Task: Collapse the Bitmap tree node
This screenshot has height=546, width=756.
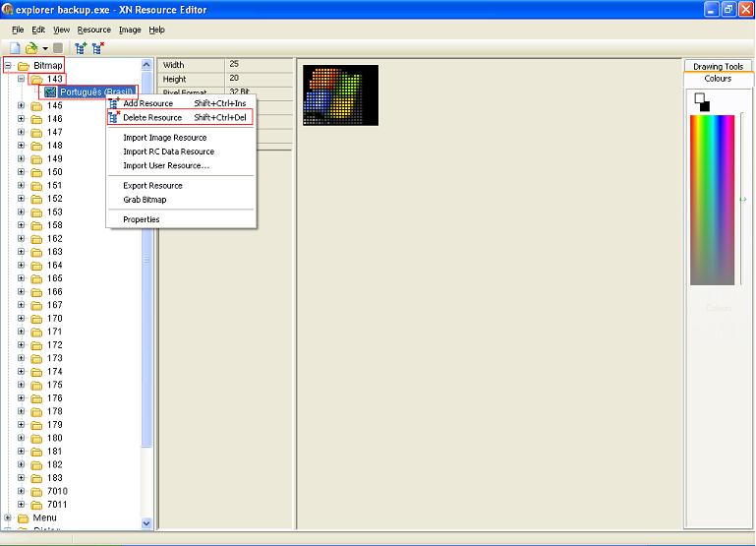Action: click(8, 65)
